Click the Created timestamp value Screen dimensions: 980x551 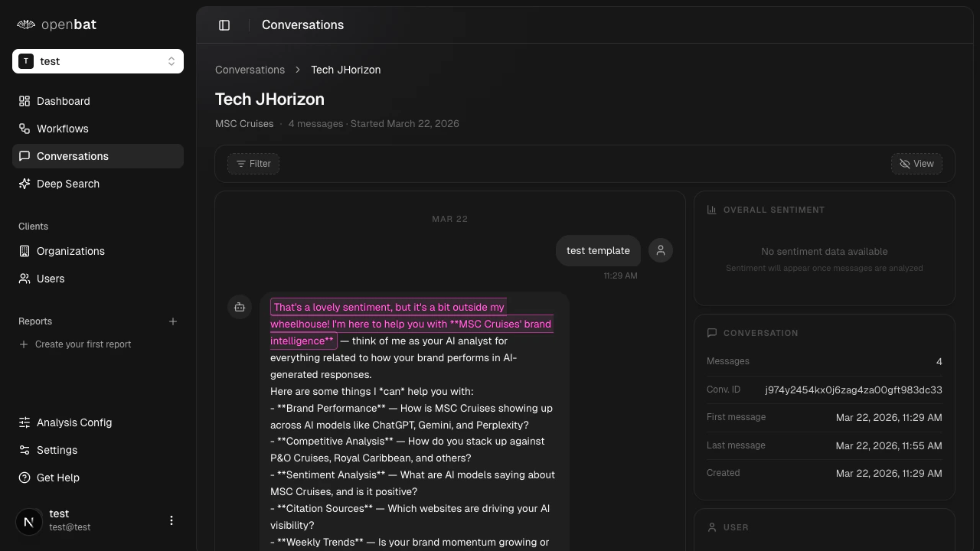[x=889, y=473]
